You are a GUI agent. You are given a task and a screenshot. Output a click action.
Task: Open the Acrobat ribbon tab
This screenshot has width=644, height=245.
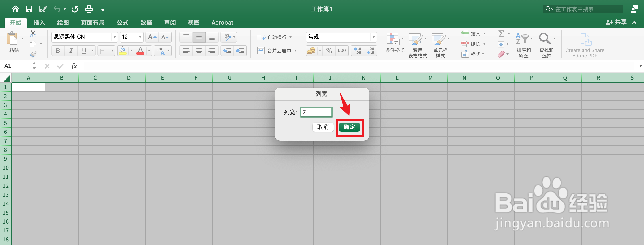click(x=222, y=23)
